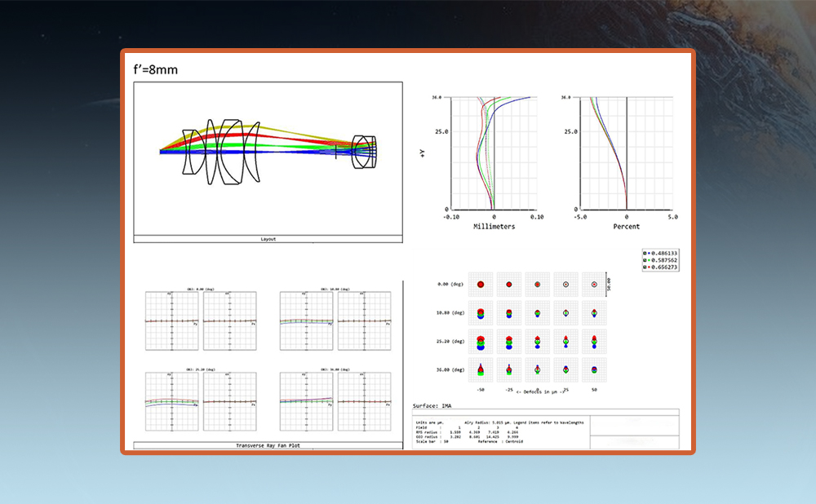Click the Transverse Ray Fan Plot title bar

click(268, 445)
